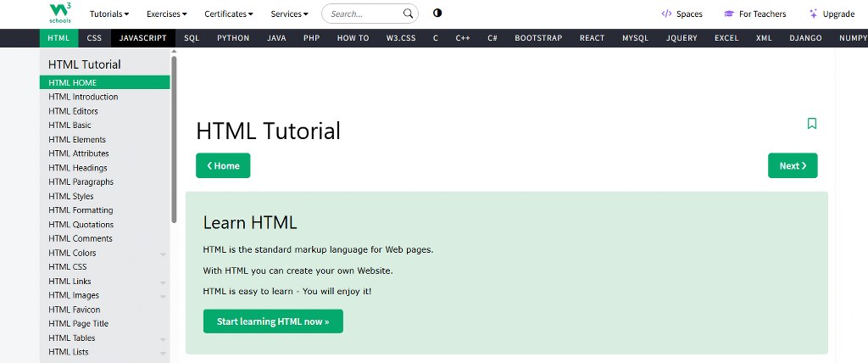Open HTML Elements in sidebar
The image size is (868, 363).
click(104, 140)
